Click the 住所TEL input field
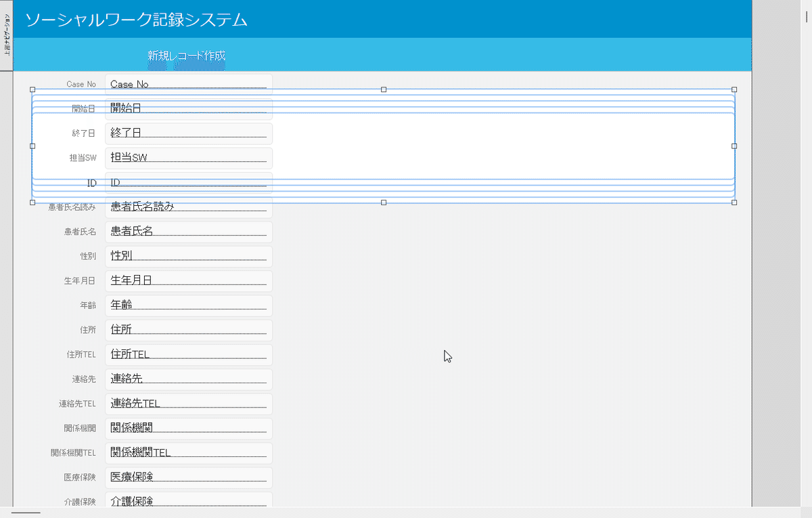 [189, 354]
